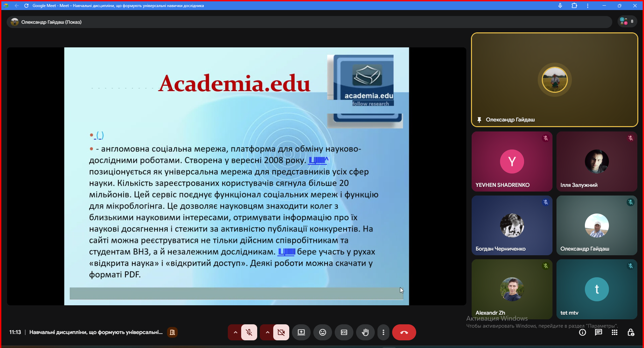Go back with the browser back arrow

pos(17,6)
